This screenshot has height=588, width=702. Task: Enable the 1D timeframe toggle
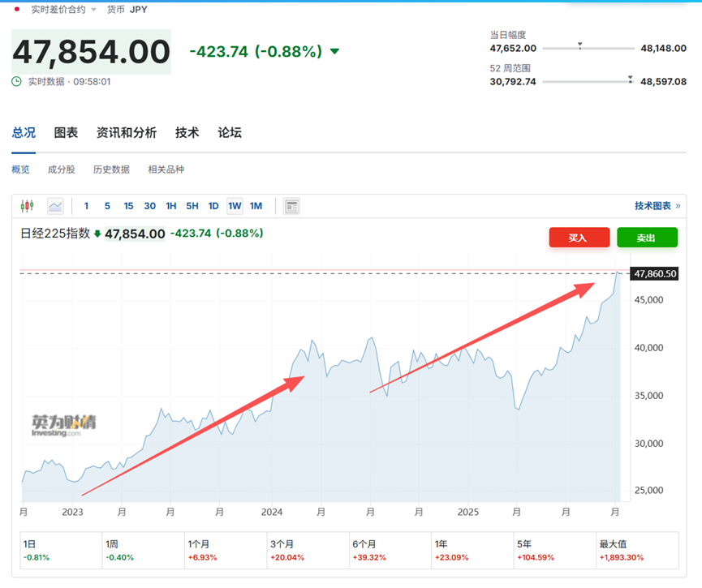213,206
